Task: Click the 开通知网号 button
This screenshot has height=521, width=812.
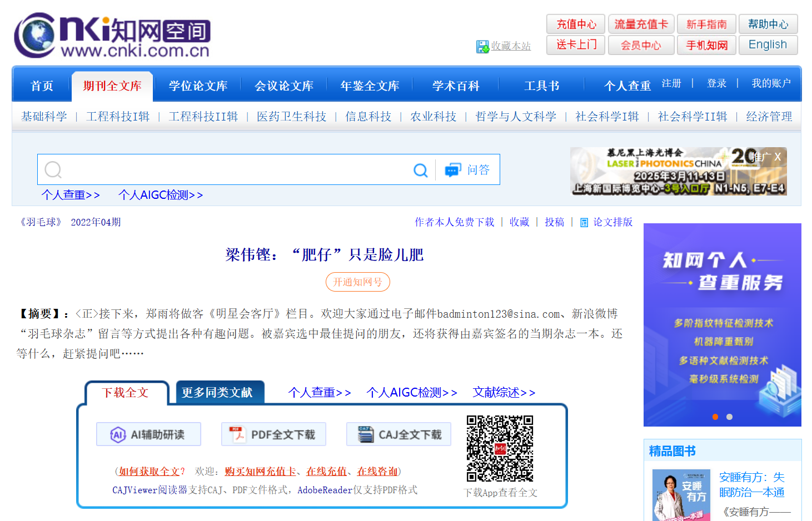Action: pyautogui.click(x=357, y=282)
